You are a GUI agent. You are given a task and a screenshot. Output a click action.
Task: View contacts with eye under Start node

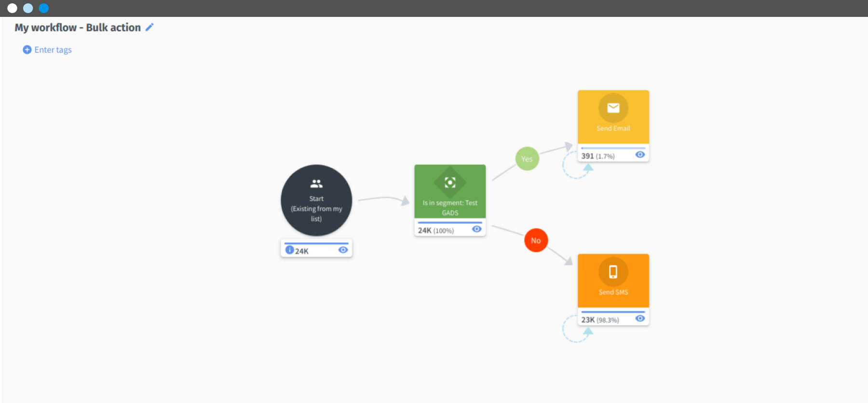[x=343, y=250]
